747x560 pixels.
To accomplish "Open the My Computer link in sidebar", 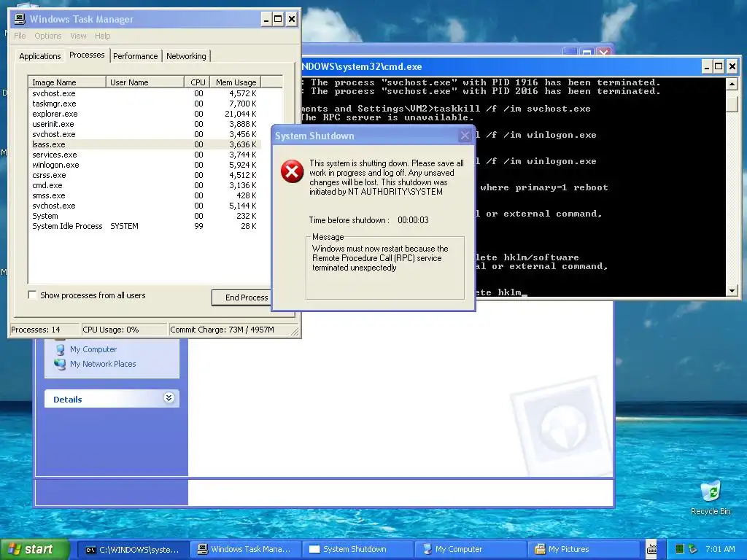I will 93,349.
